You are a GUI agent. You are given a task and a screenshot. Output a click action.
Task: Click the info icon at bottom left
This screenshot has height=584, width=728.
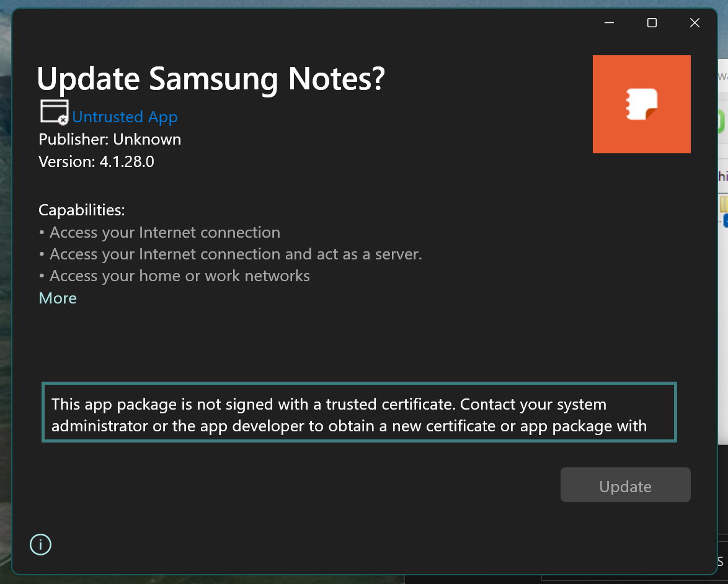pos(40,544)
